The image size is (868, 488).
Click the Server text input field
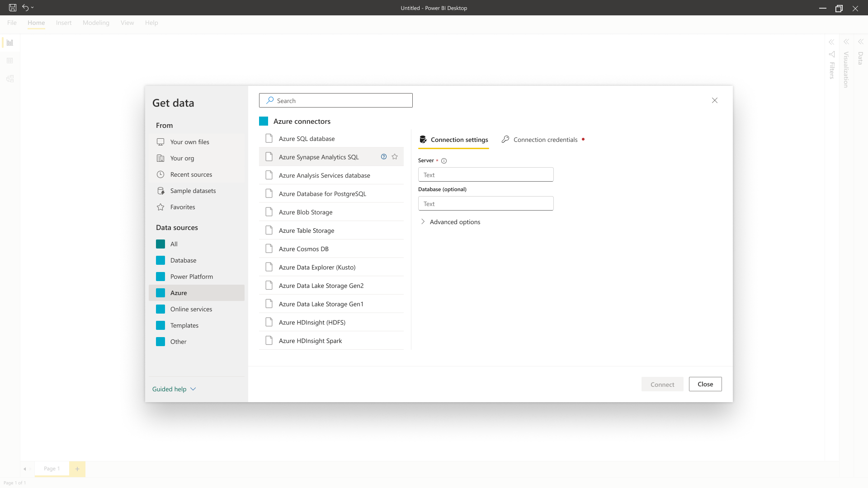[x=486, y=175]
